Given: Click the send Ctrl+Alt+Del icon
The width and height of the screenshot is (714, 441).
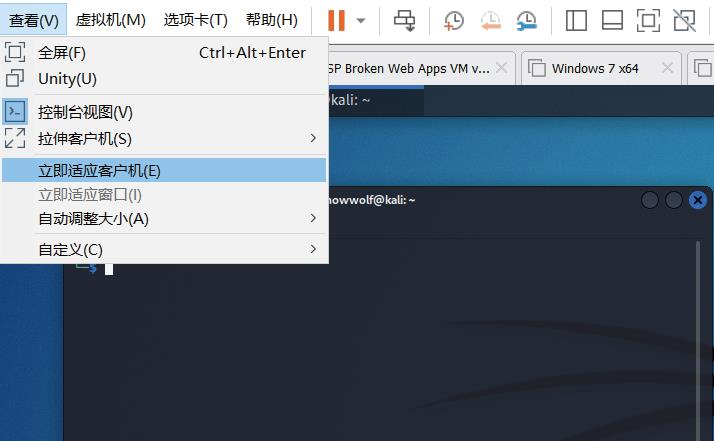Looking at the screenshot, I should (x=404, y=21).
